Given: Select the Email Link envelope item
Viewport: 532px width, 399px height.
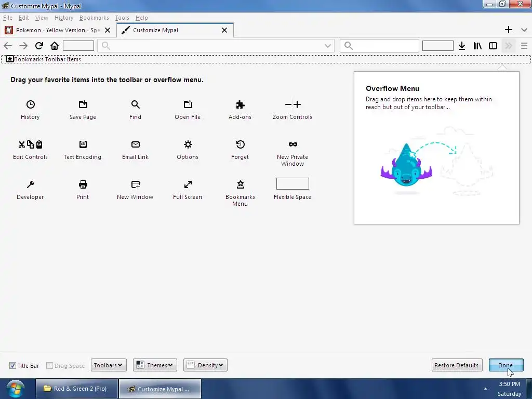Looking at the screenshot, I should (135, 150).
